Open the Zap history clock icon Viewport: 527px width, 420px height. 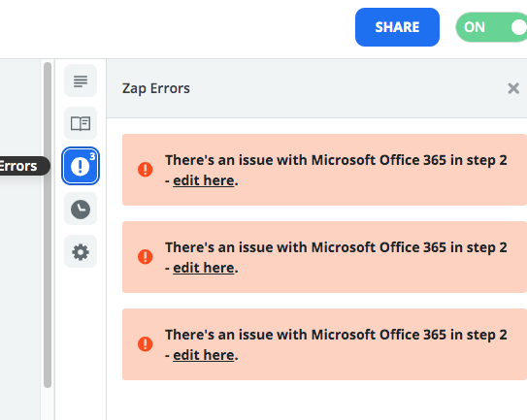pyautogui.click(x=81, y=209)
